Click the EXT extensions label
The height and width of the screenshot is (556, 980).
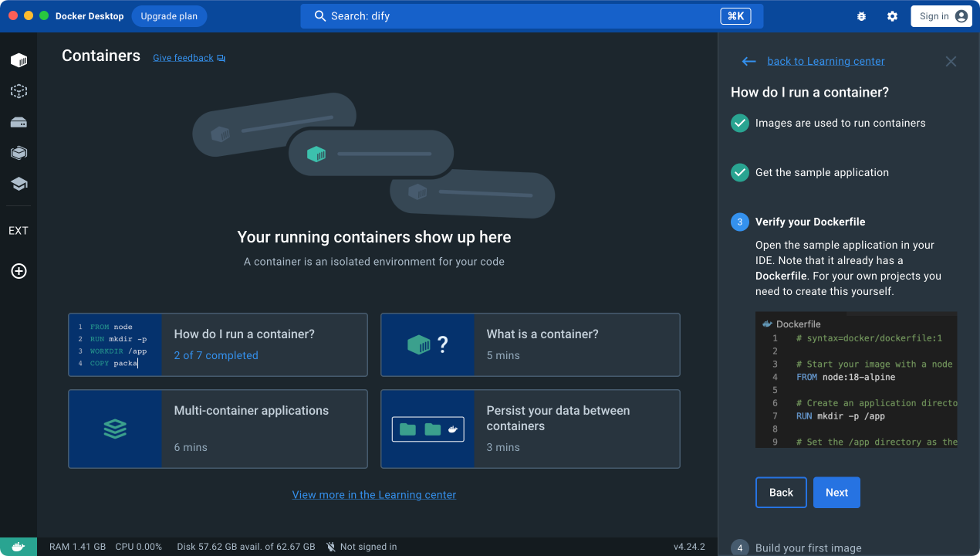19,231
